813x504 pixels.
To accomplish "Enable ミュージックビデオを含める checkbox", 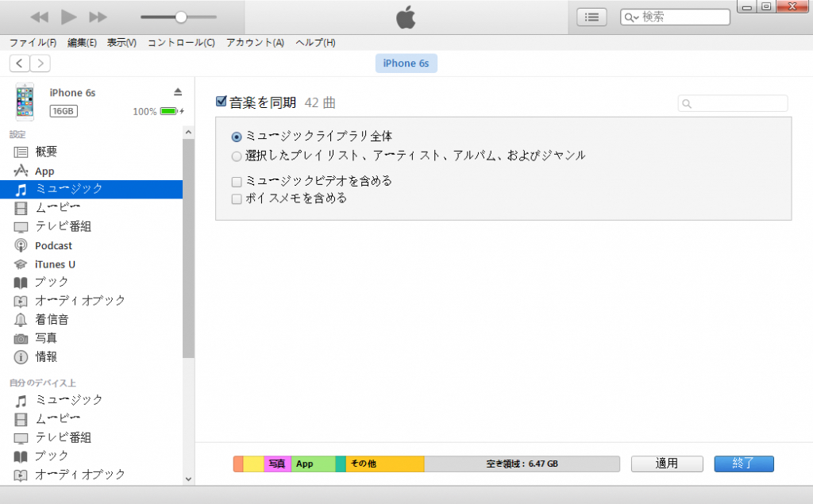I will click(237, 182).
